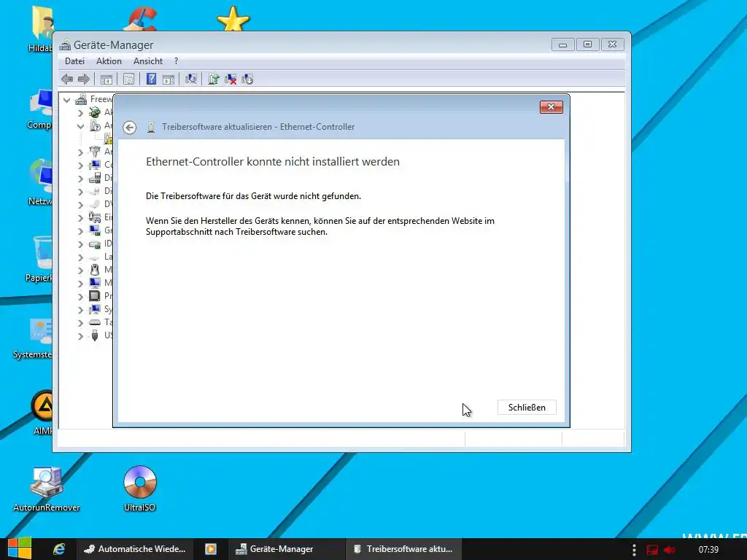
Task: Expand the 'US' USB controllers category
Action: (80, 336)
